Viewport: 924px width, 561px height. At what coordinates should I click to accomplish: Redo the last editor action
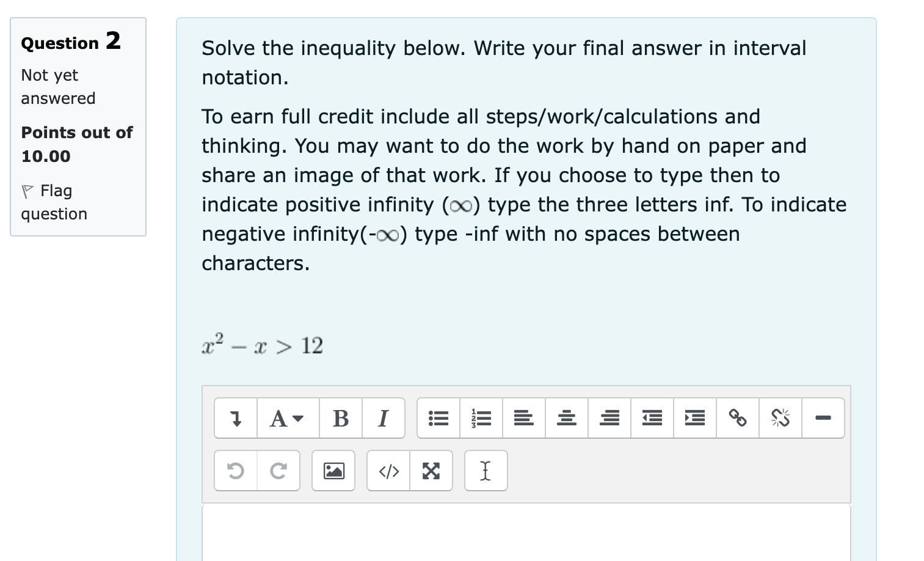278,471
